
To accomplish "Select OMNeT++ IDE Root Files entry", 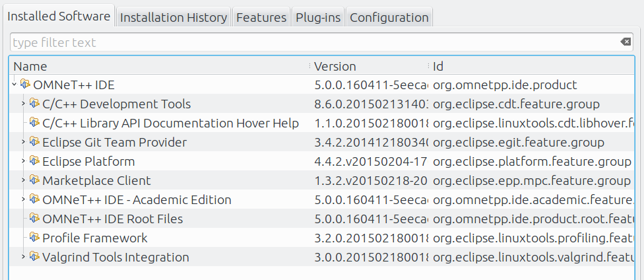I will [x=113, y=219].
